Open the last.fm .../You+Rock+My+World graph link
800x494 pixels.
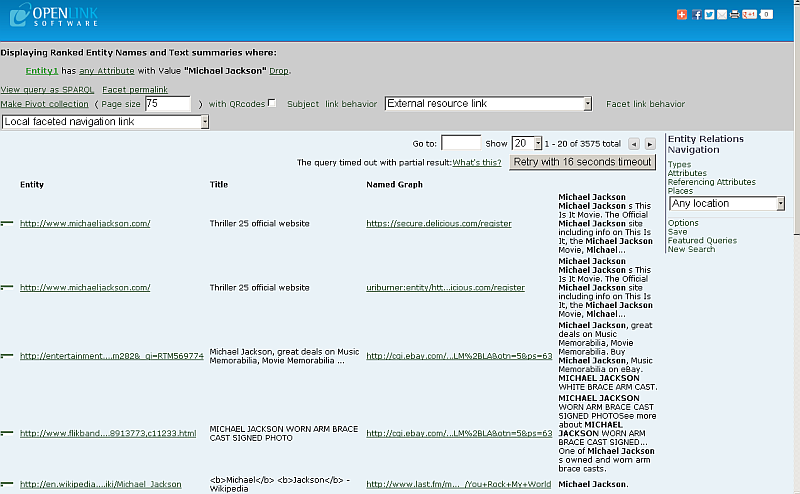[459, 484]
